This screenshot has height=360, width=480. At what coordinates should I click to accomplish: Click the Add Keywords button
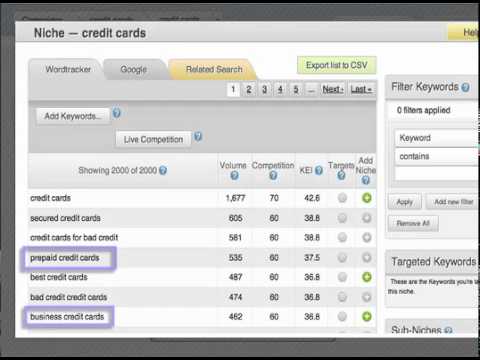point(73,116)
